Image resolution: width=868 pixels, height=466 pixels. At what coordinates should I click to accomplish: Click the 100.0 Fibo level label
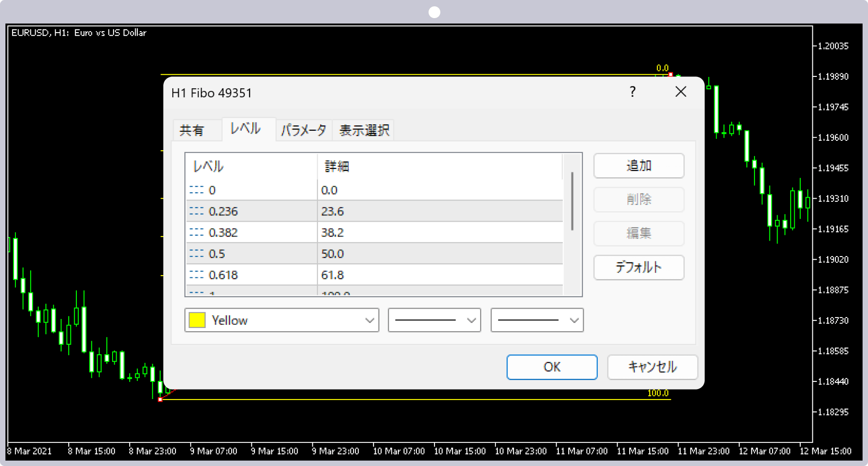(x=658, y=393)
